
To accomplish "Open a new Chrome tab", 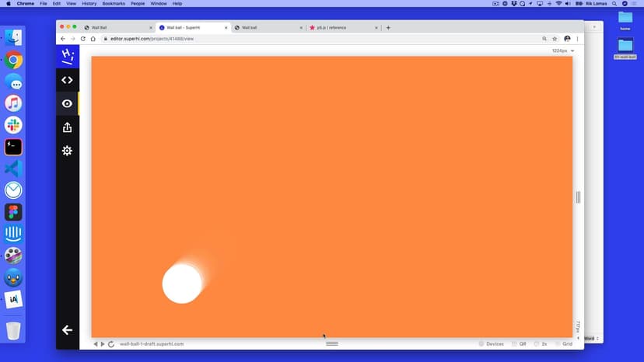I will click(x=388, y=27).
